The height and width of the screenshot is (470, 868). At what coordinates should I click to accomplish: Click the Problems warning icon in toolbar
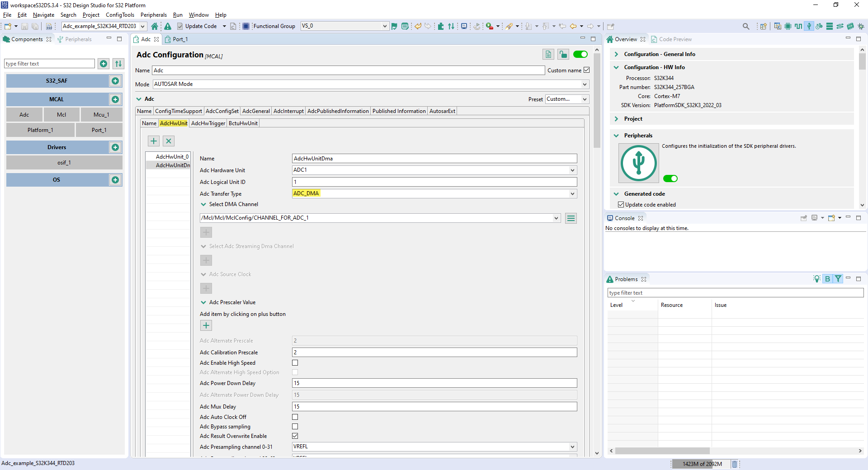click(168, 26)
